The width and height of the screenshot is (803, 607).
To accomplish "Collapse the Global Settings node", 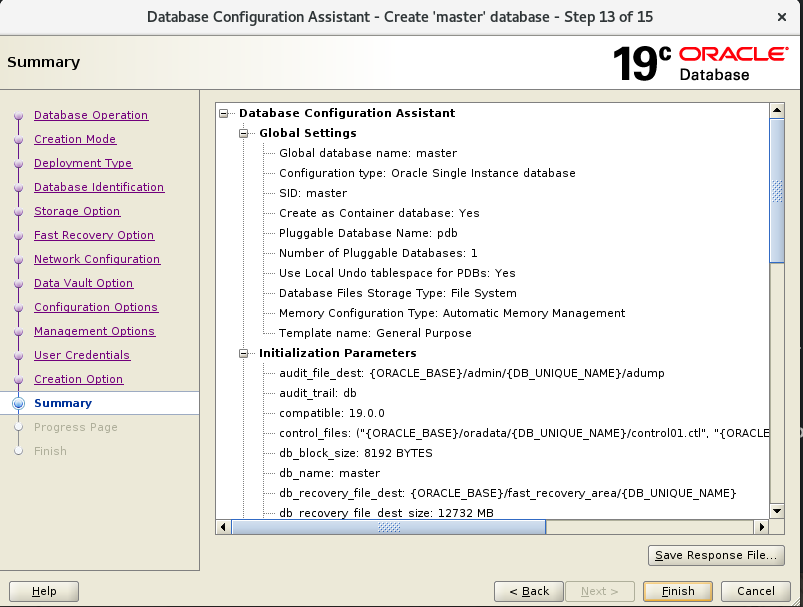I will click(244, 133).
